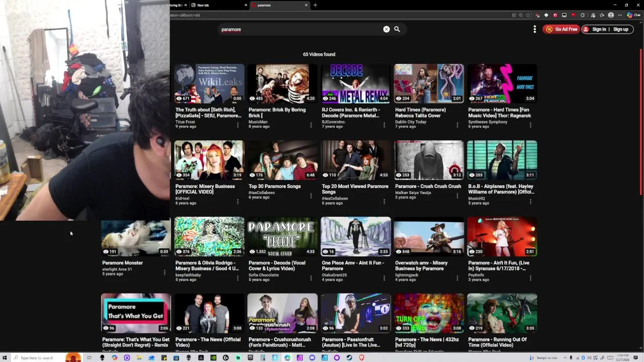Open browser settings and more ellipsis
Screen dimensions: 644x362
point(619,15)
